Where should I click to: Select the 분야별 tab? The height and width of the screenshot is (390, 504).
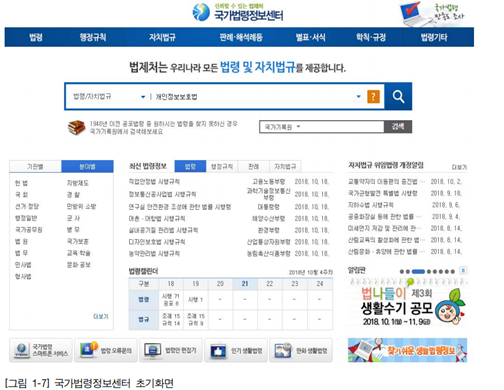pyautogui.click(x=87, y=166)
